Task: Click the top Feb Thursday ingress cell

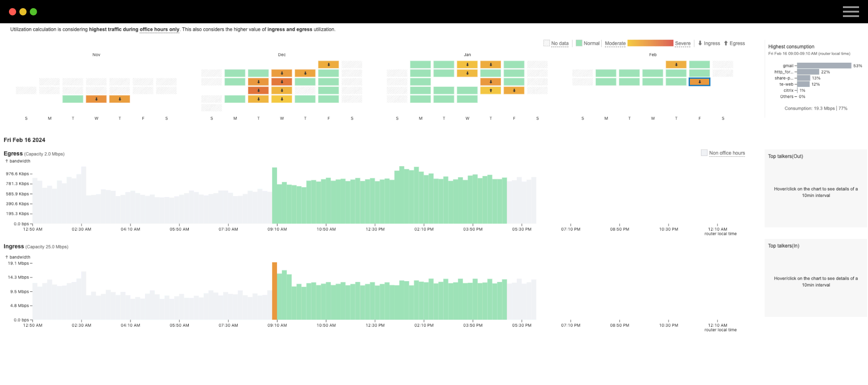Action: (x=676, y=64)
